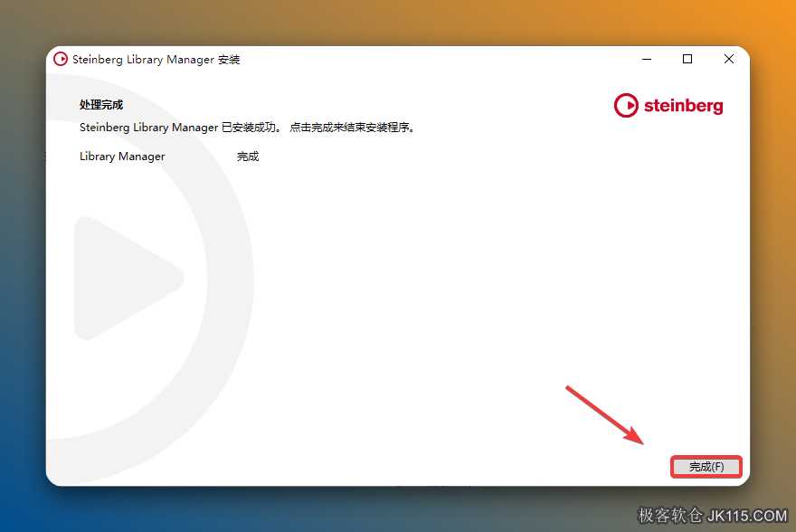Click the 完成 status next to Library Manager

click(x=248, y=157)
